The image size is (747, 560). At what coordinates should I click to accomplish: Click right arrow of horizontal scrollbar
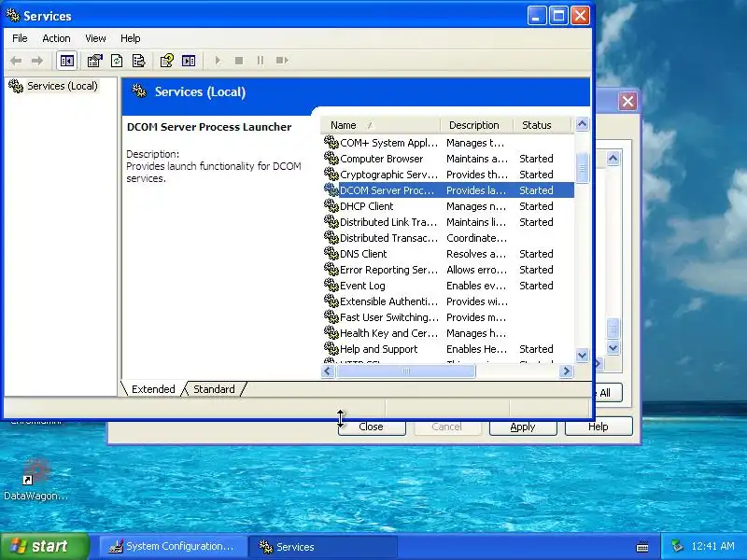click(x=567, y=371)
